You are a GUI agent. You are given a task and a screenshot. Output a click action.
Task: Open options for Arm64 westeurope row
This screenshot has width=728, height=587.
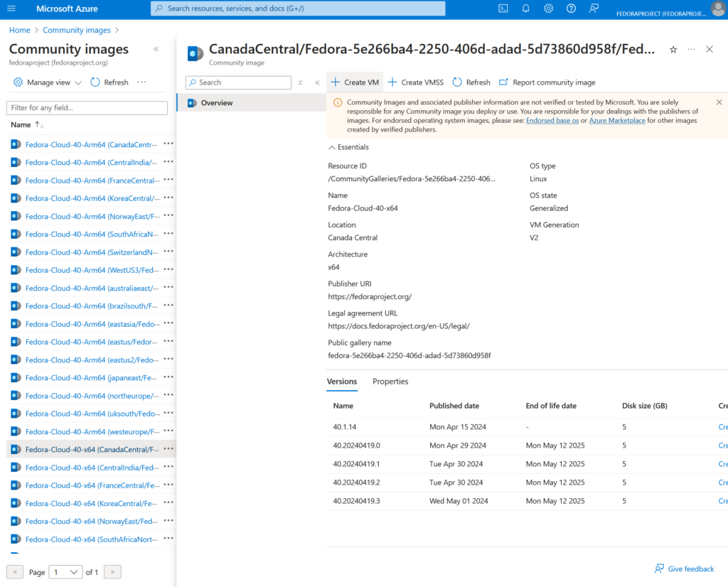coord(168,431)
